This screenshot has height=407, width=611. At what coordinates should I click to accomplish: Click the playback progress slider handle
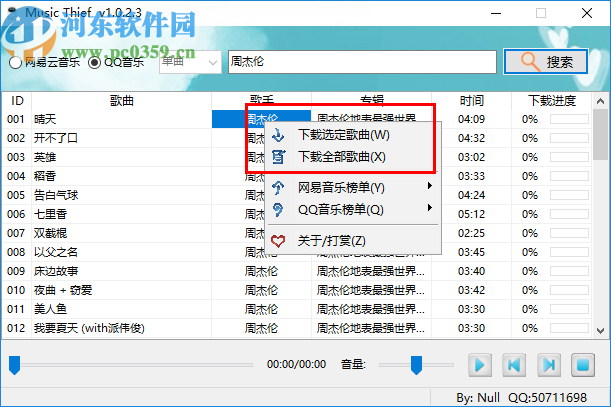click(x=14, y=365)
